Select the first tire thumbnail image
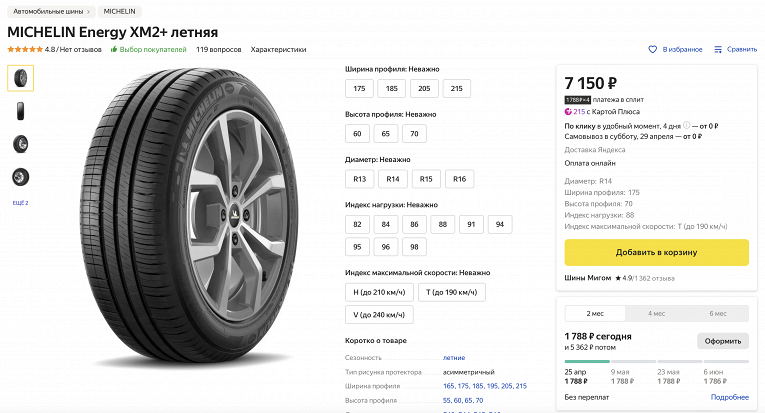The width and height of the screenshot is (765, 413). (x=20, y=78)
